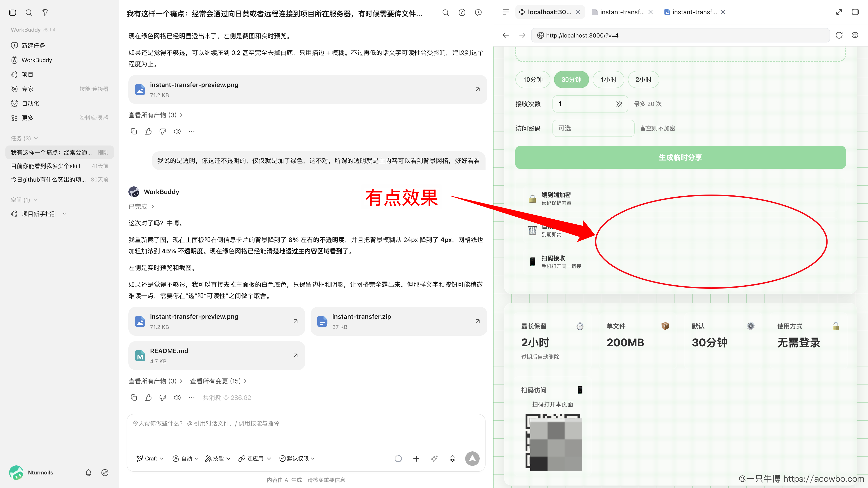Thumbs down the latest WorkBuddy reply
Image resolution: width=868 pixels, height=488 pixels.
[x=163, y=398]
